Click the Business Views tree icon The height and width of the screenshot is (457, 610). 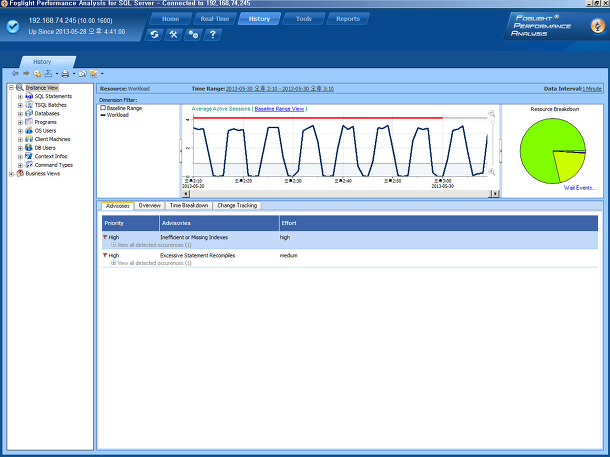pyautogui.click(x=20, y=173)
